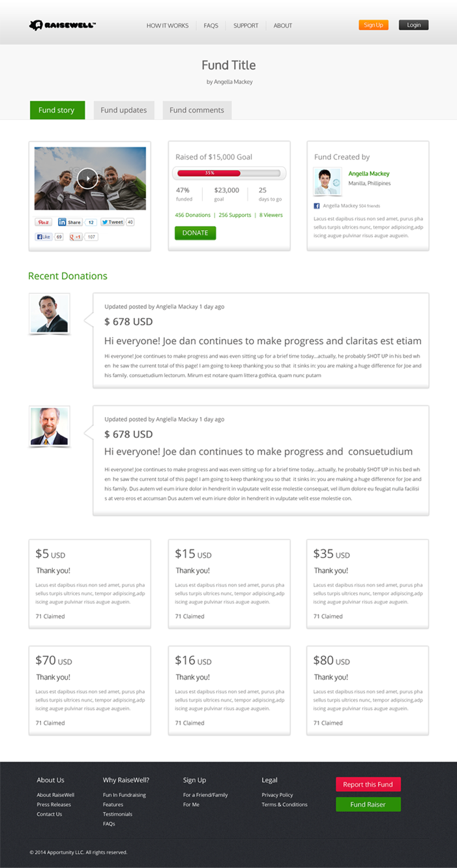Click the Google +1 button
Screen dimensions: 457x868
click(x=76, y=237)
